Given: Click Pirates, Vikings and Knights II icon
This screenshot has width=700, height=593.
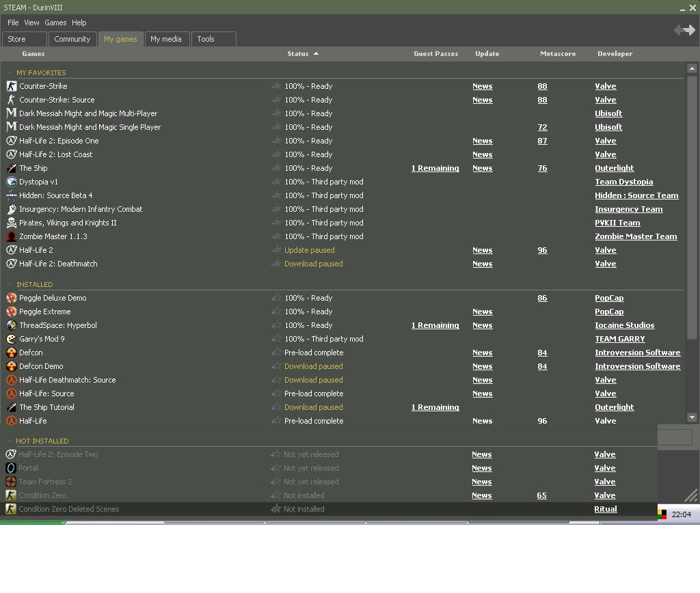Looking at the screenshot, I should (x=12, y=223).
